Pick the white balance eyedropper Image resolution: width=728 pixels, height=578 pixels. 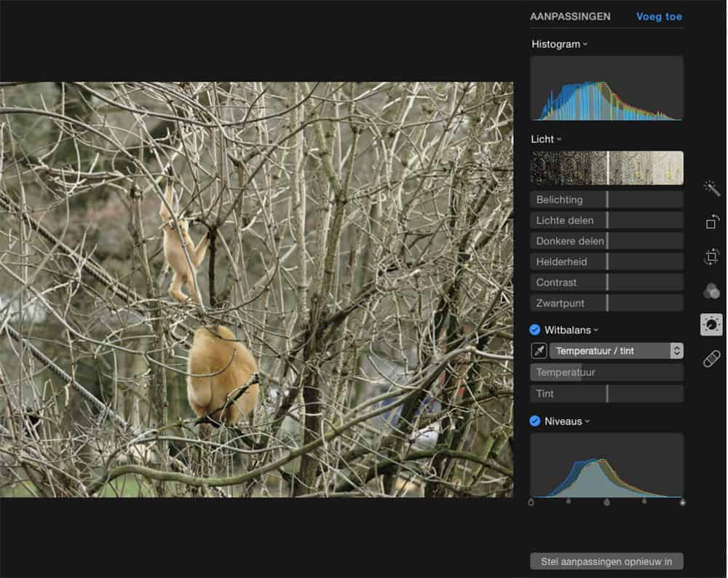pyautogui.click(x=539, y=351)
